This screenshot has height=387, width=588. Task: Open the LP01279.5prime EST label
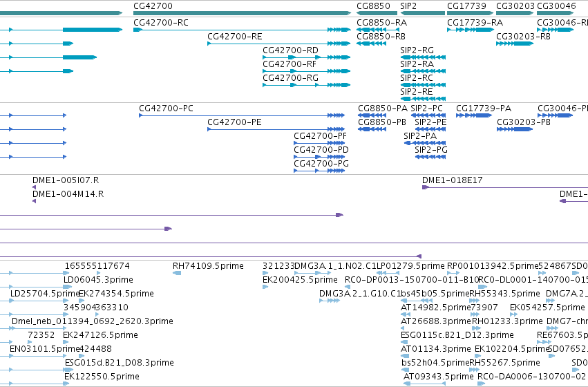click(x=410, y=266)
